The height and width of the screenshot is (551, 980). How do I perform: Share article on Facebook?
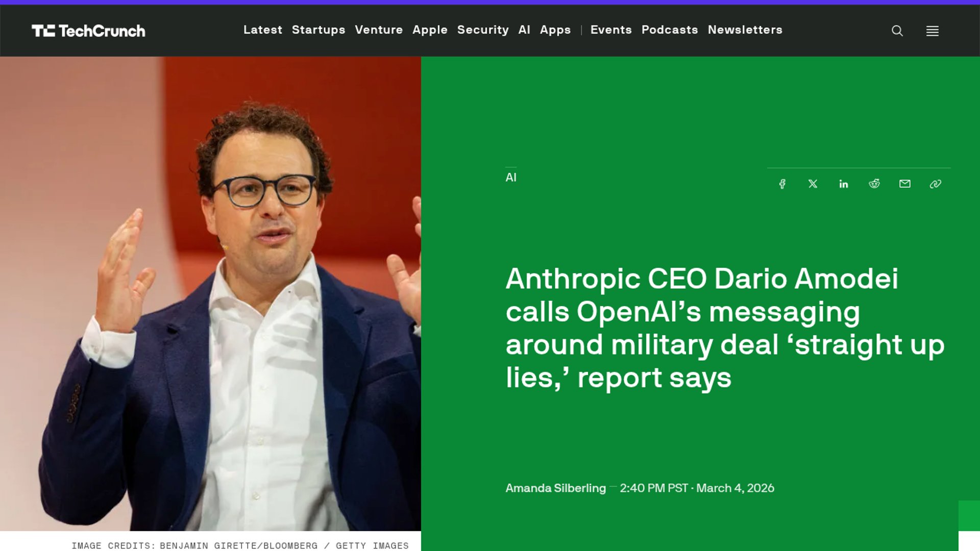[782, 184]
